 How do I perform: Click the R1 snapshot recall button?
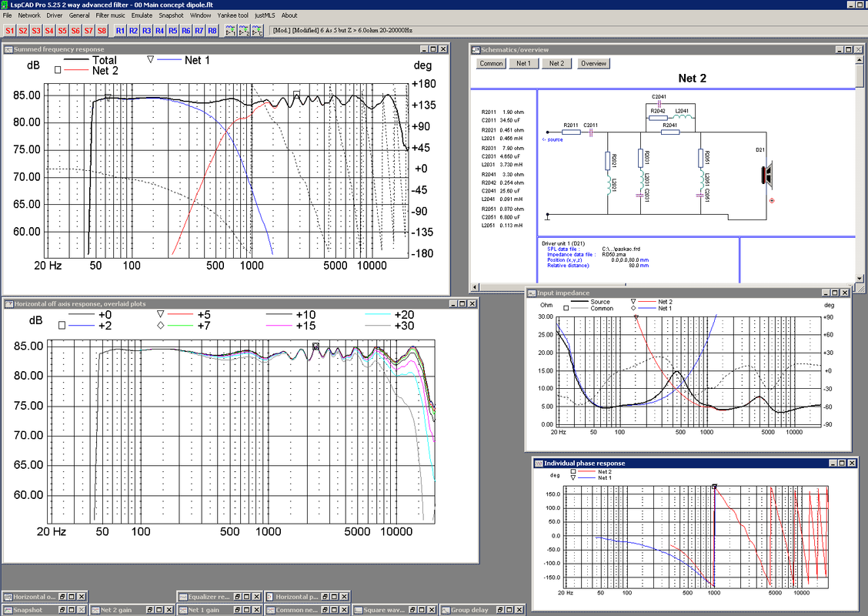120,31
